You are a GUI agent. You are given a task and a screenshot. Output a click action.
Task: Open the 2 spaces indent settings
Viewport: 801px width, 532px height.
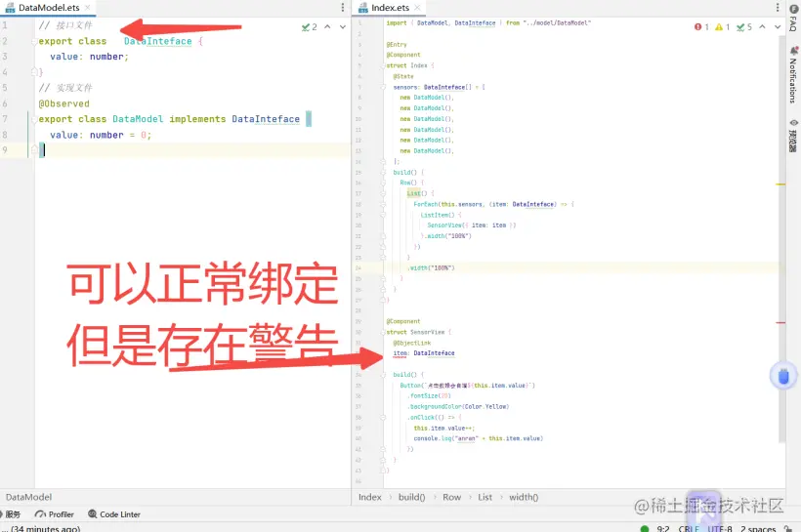[758, 528]
